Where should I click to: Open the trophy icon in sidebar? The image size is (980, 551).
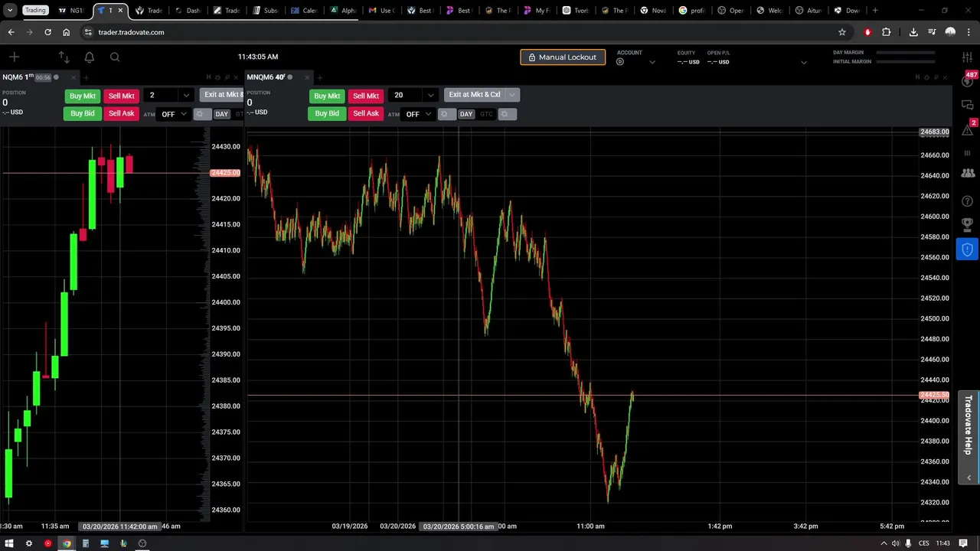[967, 225]
